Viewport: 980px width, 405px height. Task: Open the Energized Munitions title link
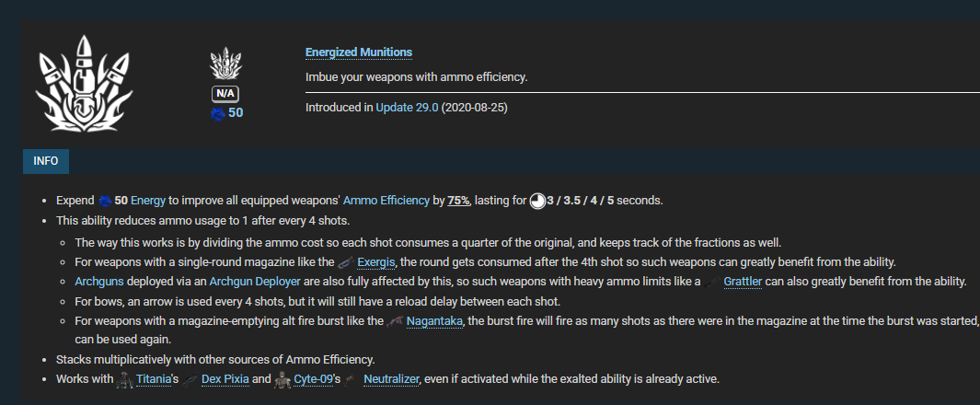(x=359, y=52)
